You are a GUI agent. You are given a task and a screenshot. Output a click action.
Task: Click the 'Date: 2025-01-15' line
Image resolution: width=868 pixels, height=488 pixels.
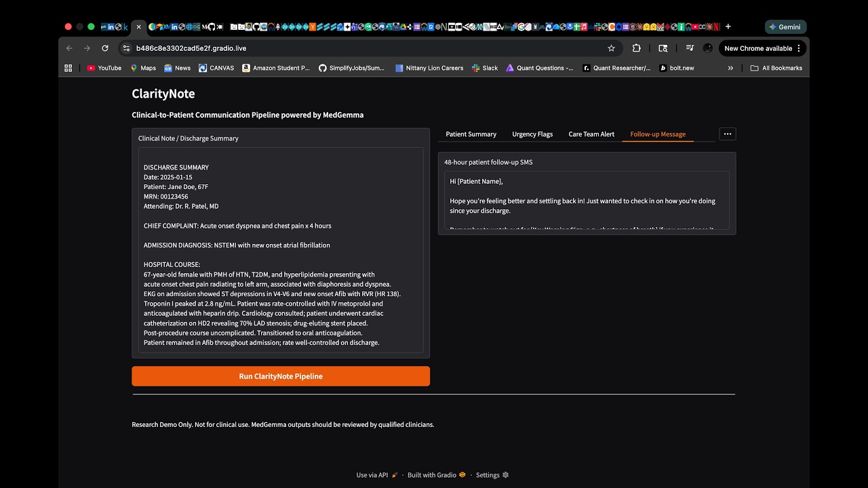(x=168, y=177)
